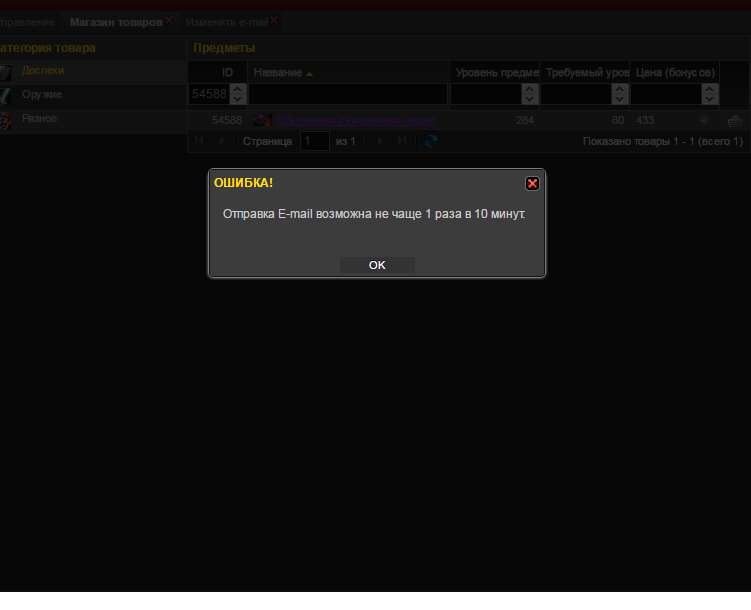
Task: Select Оружие category
Action: point(42,94)
